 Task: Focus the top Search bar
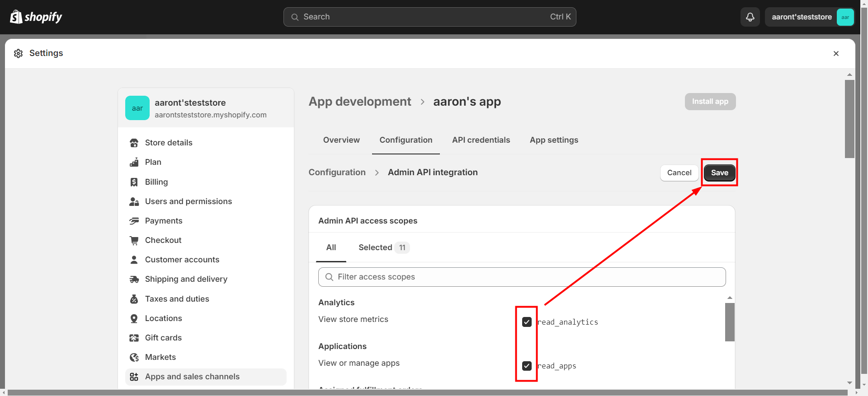pyautogui.click(x=429, y=17)
